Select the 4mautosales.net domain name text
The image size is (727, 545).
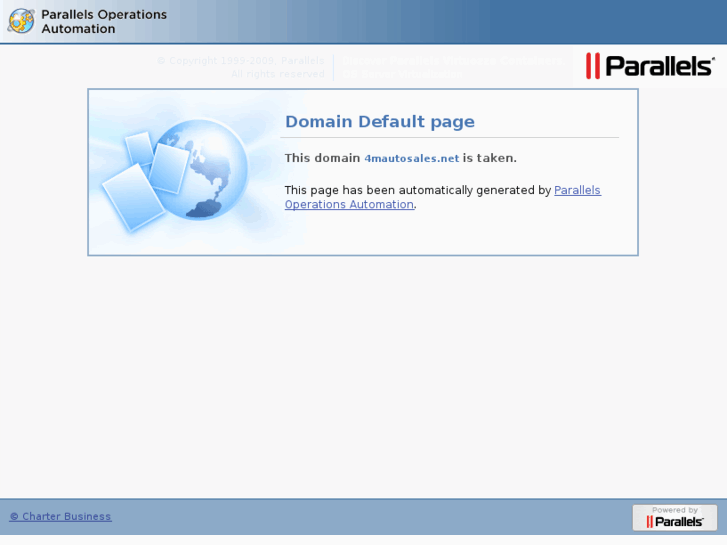[x=412, y=158]
